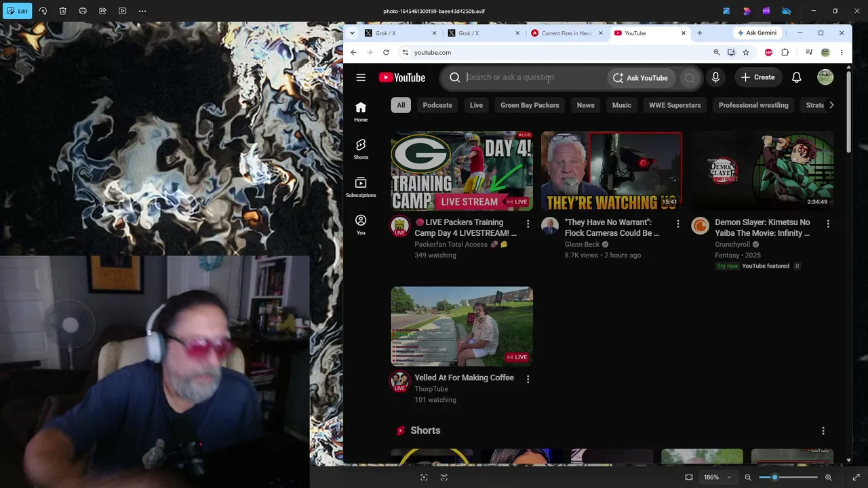Select the YouTube browser tab
The height and width of the screenshot is (488, 868).
coord(648,33)
